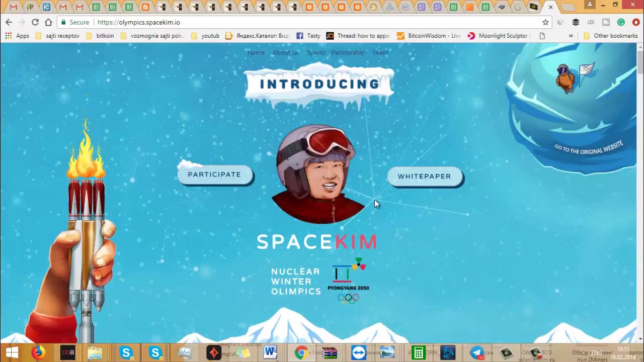Open the Tasty Facebook bookmark
Screen dimensions: 644x362
308,36
